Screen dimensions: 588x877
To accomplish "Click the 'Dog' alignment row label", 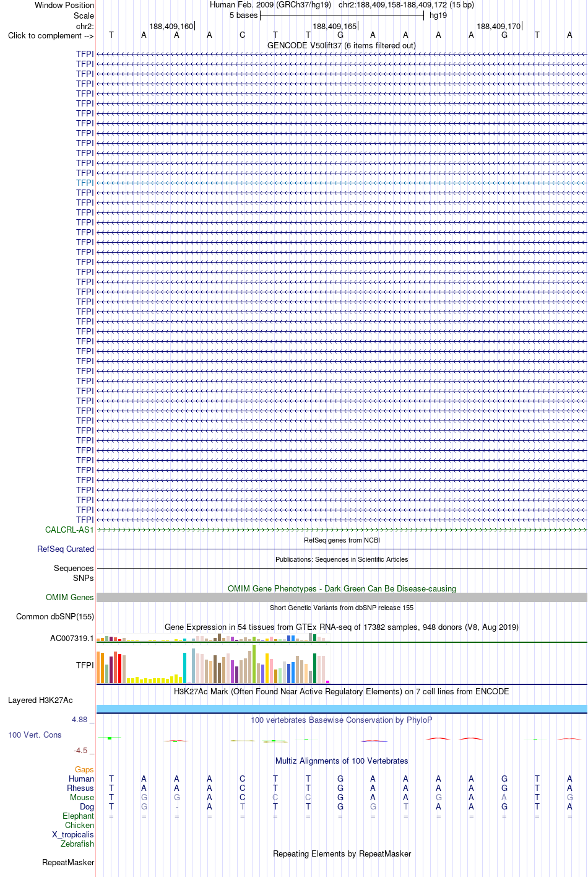I will click(x=87, y=806).
